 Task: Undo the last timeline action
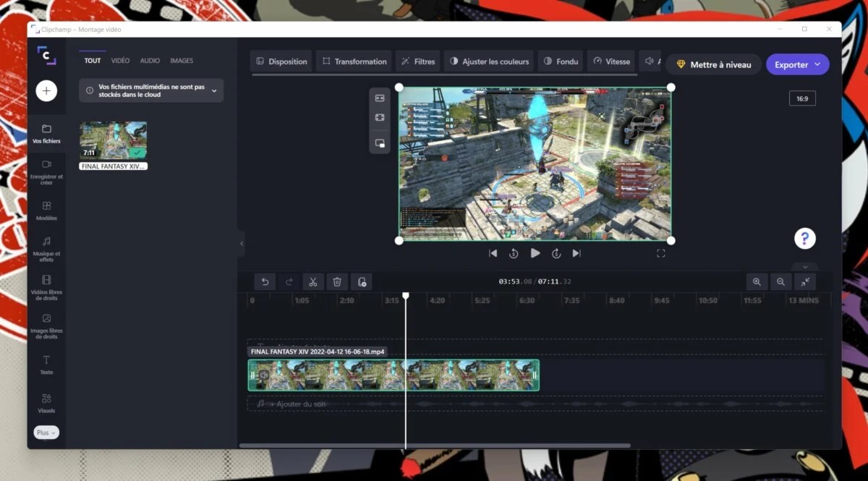click(265, 282)
